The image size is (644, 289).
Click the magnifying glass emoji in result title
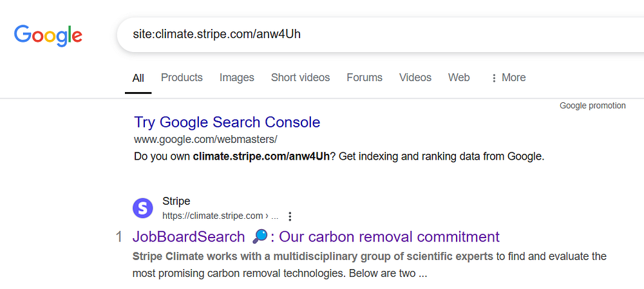[x=260, y=237]
